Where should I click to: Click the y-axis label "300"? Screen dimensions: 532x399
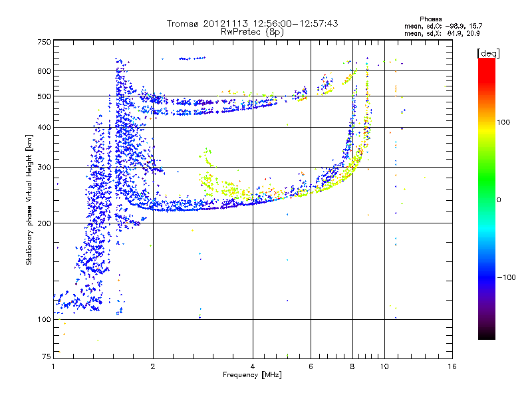(x=44, y=167)
